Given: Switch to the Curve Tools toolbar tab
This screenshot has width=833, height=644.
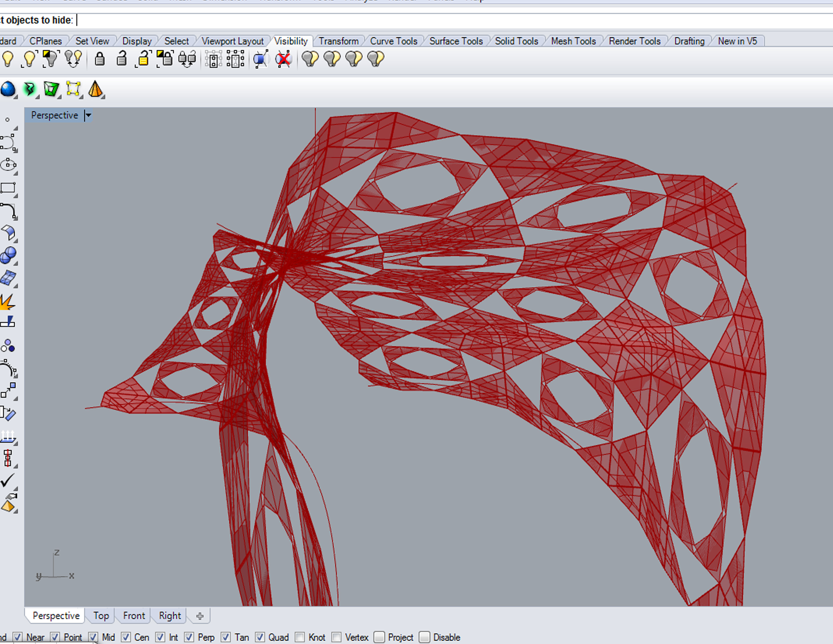Looking at the screenshot, I should (393, 41).
